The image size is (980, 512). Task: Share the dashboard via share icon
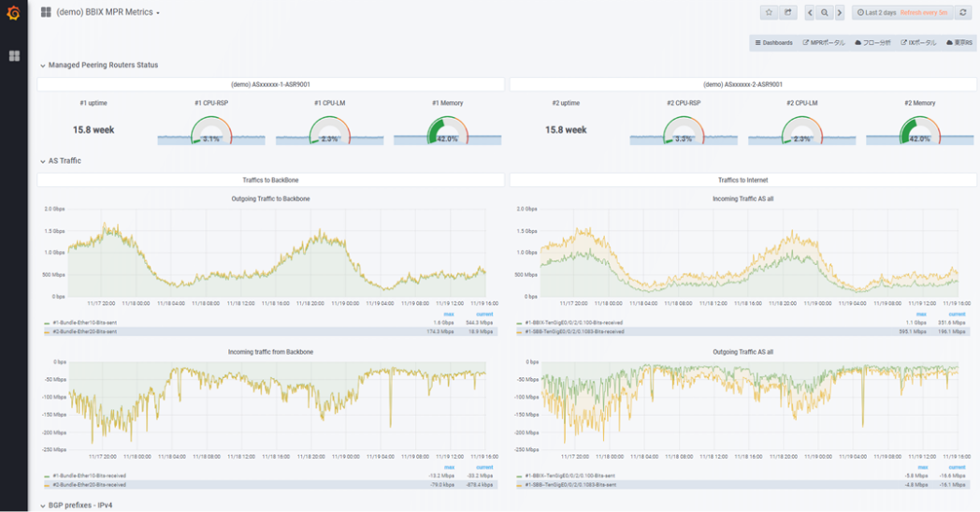click(x=787, y=12)
